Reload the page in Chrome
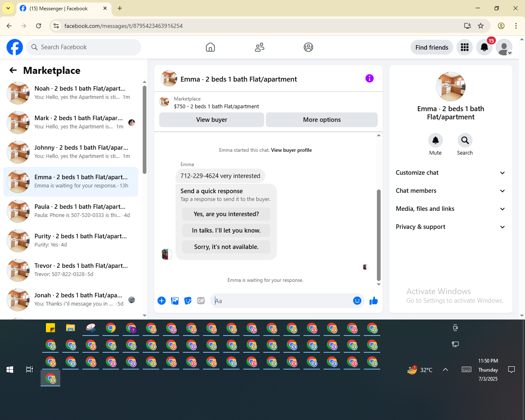Viewport: 525px width, 420px height. [39, 26]
